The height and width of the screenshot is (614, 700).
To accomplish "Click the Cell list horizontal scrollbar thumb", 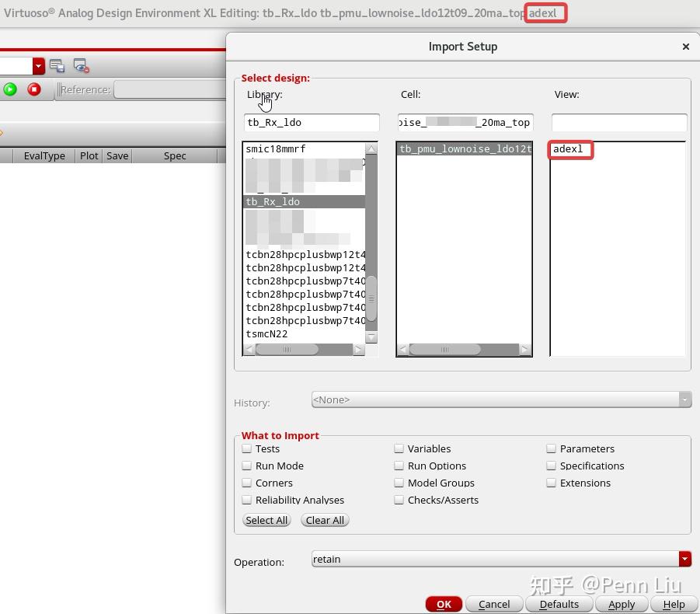I will point(444,349).
